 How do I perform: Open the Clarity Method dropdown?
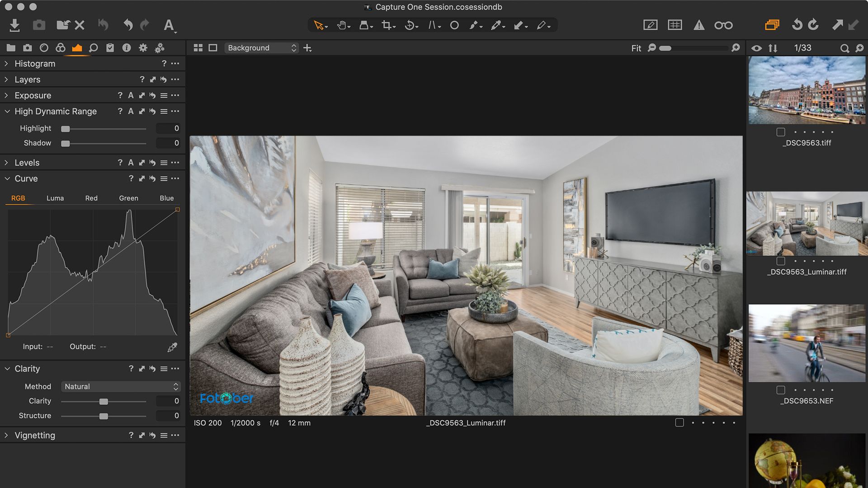(121, 387)
